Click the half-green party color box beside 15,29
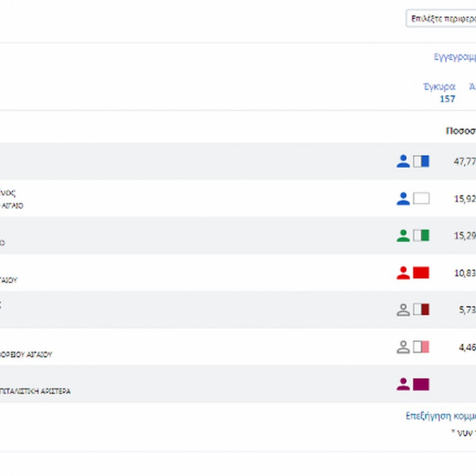This screenshot has width=476, height=476. (421, 236)
